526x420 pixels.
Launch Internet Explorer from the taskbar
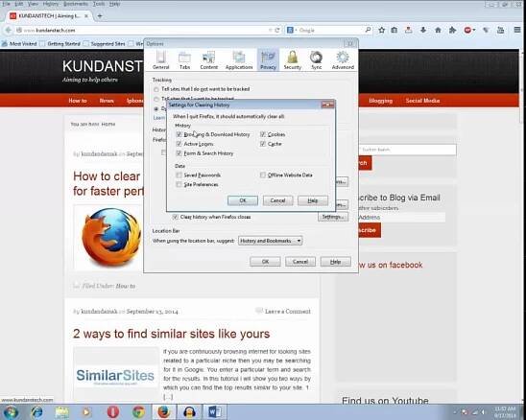[36, 411]
